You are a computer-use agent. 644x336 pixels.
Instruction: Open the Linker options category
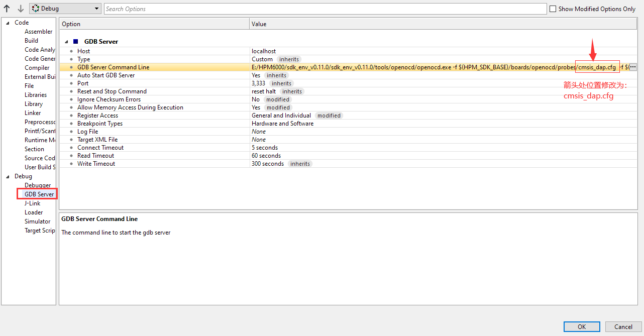33,113
